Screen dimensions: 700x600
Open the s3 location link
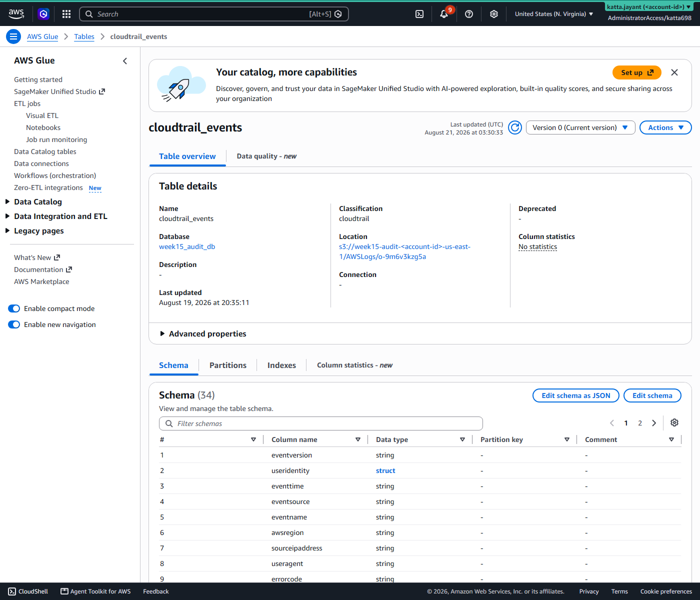[x=404, y=251]
